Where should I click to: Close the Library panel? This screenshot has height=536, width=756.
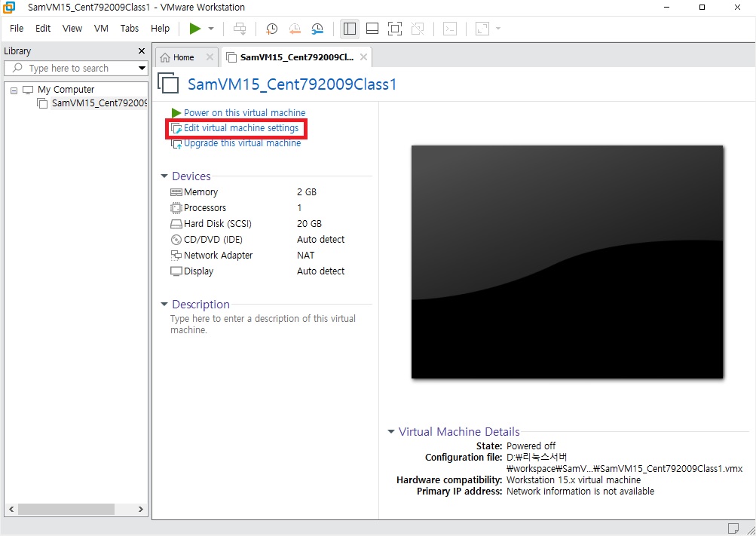tap(141, 51)
